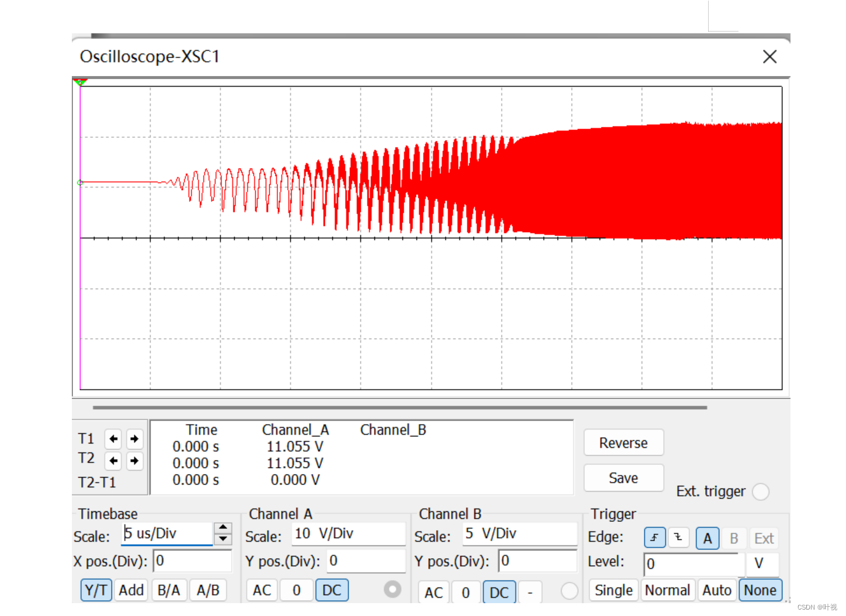The width and height of the screenshot is (846, 616).
Task: Open the trigger level V unit box
Action: (762, 564)
